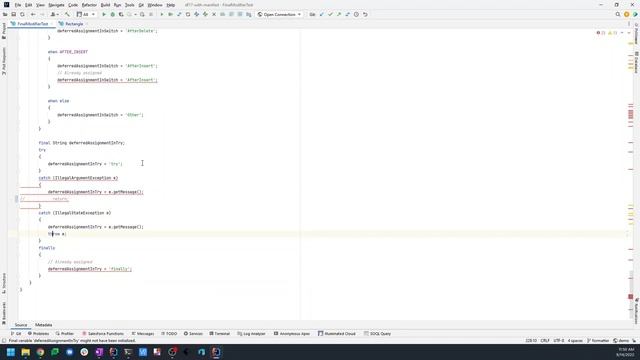Open the Problems tool window

pyautogui.click(x=38, y=333)
